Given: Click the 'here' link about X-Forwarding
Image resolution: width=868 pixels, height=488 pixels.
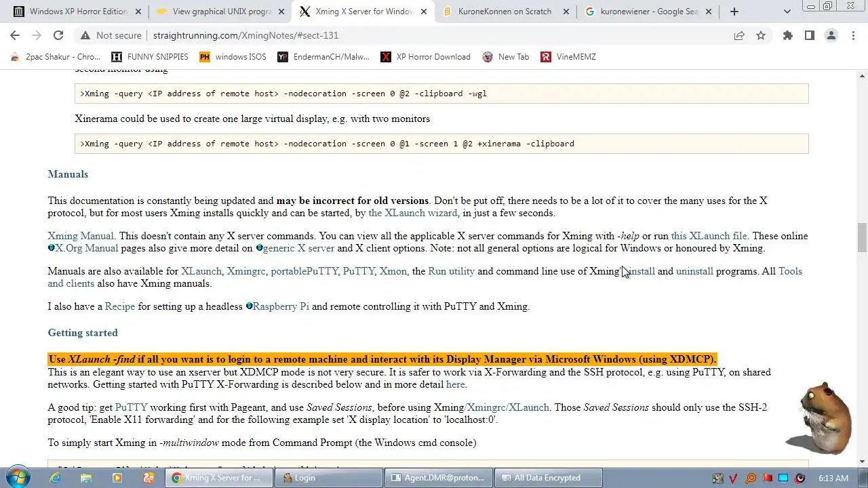Looking at the screenshot, I should [456, 384].
